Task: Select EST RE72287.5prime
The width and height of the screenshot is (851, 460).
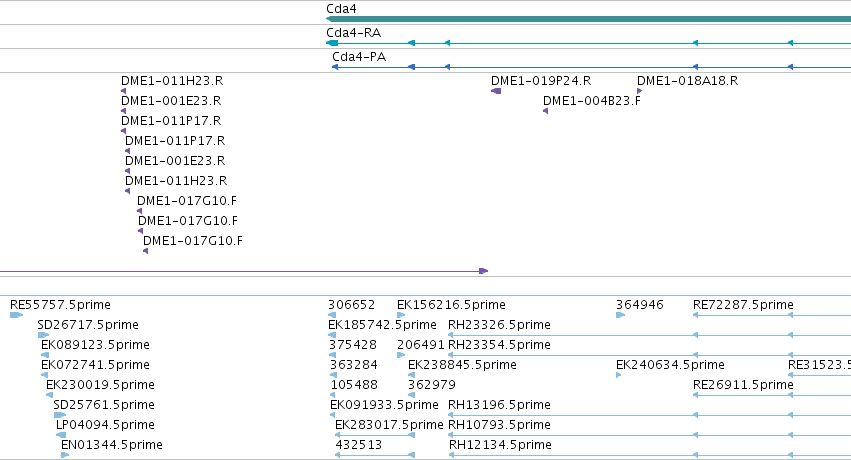Action: click(x=743, y=305)
